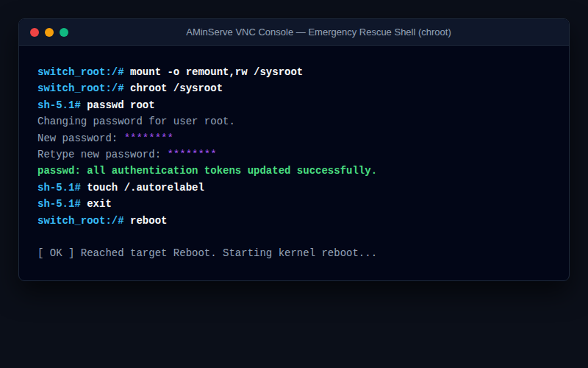Click the 'reboot' command text

coord(148,220)
